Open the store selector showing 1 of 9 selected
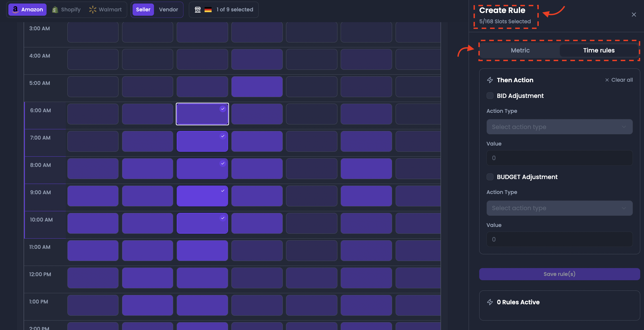 click(224, 9)
